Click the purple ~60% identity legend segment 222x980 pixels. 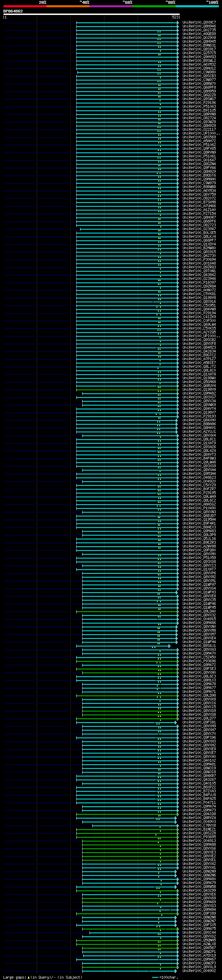tap(111, 6)
